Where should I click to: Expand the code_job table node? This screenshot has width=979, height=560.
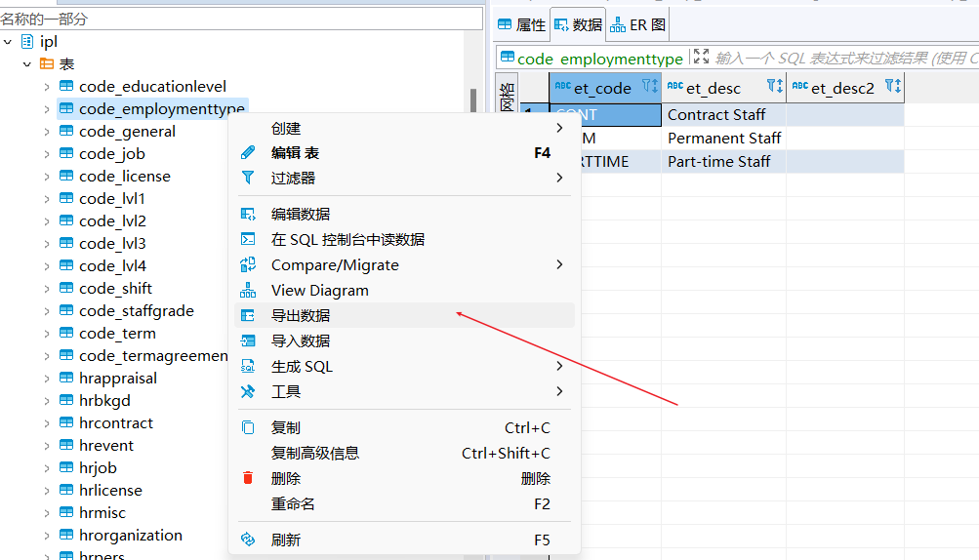[47, 154]
